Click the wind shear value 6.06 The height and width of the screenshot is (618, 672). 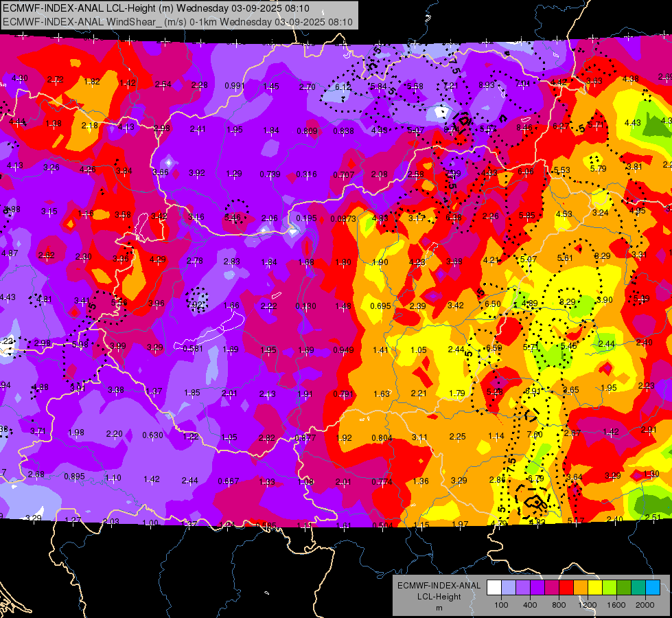[526, 172]
